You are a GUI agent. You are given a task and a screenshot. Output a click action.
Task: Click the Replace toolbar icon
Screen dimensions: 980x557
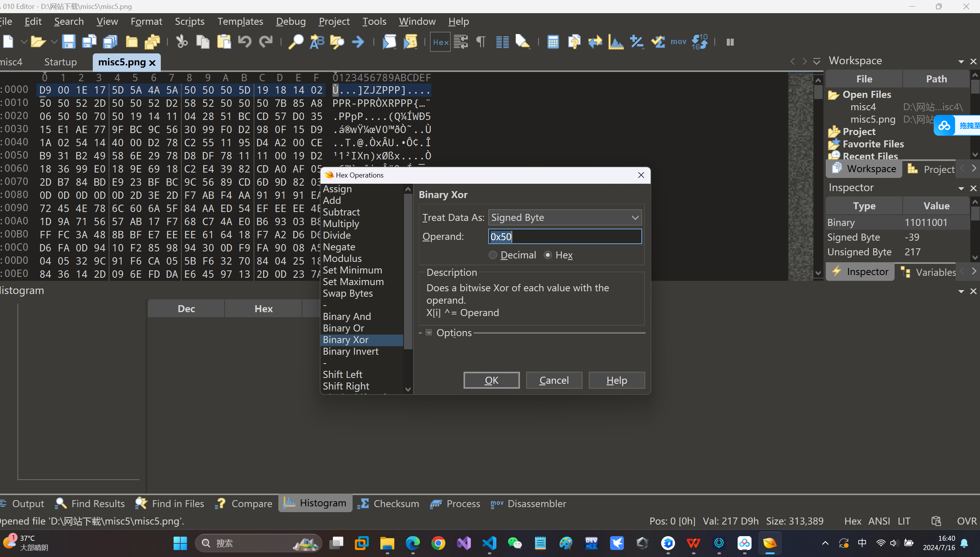click(x=317, y=42)
